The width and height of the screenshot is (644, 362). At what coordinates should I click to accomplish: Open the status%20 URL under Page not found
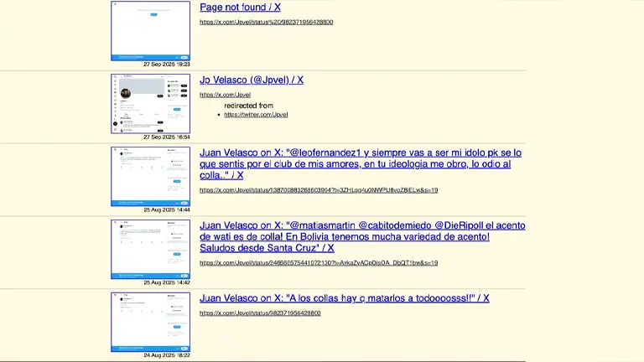click(x=266, y=22)
